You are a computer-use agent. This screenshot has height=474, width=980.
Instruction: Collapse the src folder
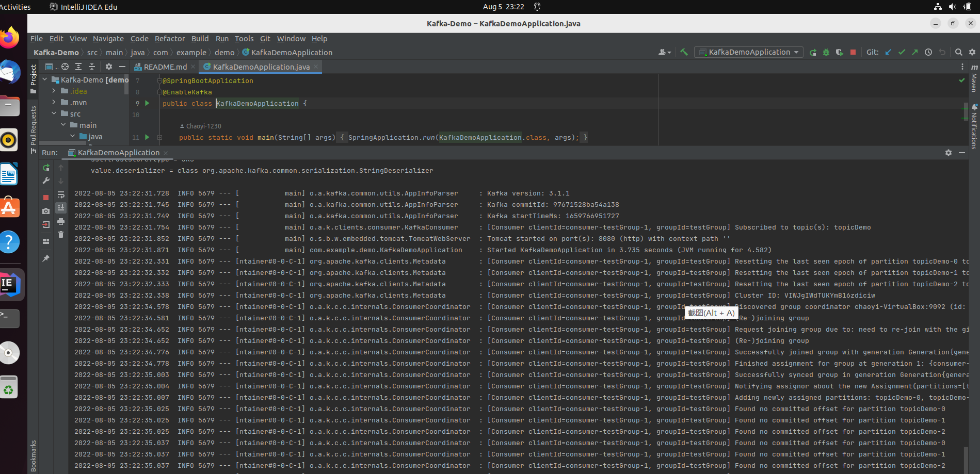coord(54,114)
